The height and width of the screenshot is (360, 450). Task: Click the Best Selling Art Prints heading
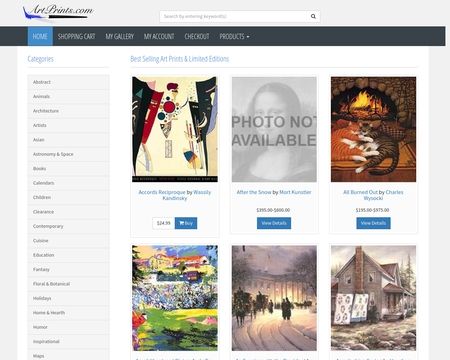179,59
